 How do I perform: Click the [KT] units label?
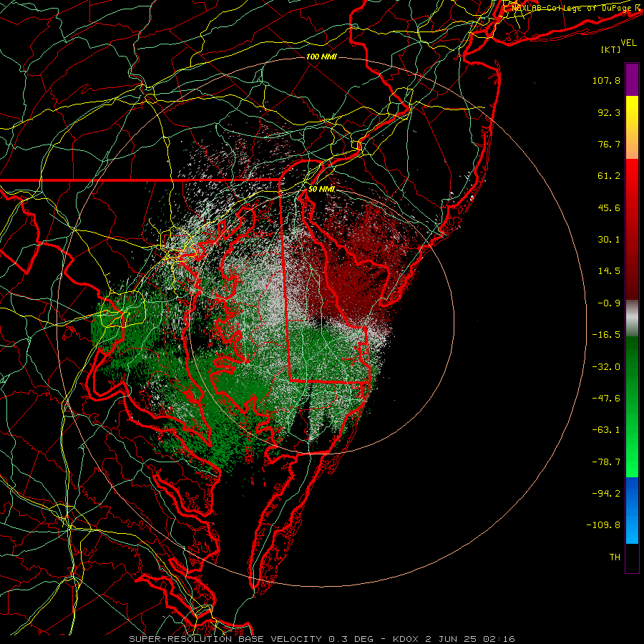click(x=611, y=49)
